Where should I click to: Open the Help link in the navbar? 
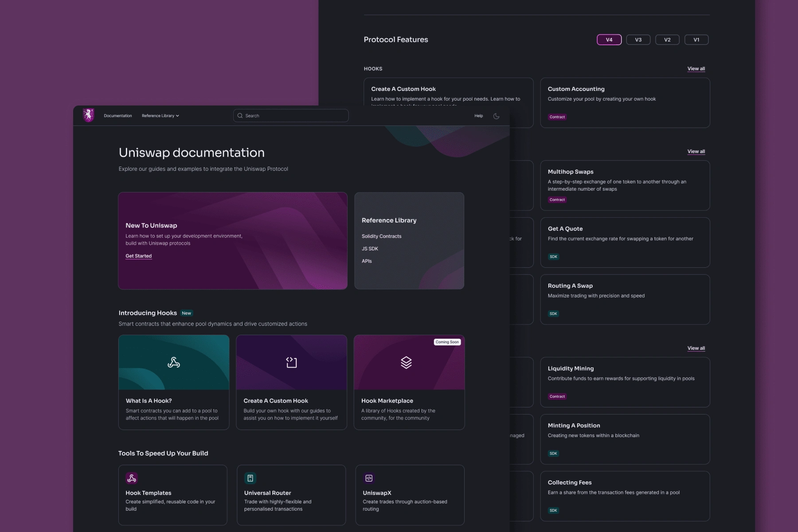(x=479, y=116)
